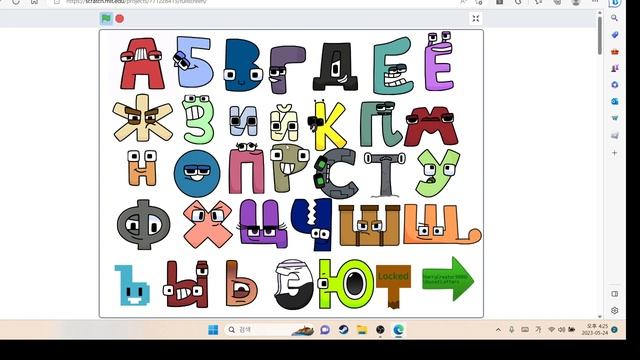Open OBS Studio from the taskbar
The height and width of the screenshot is (360, 640).
tap(380, 330)
